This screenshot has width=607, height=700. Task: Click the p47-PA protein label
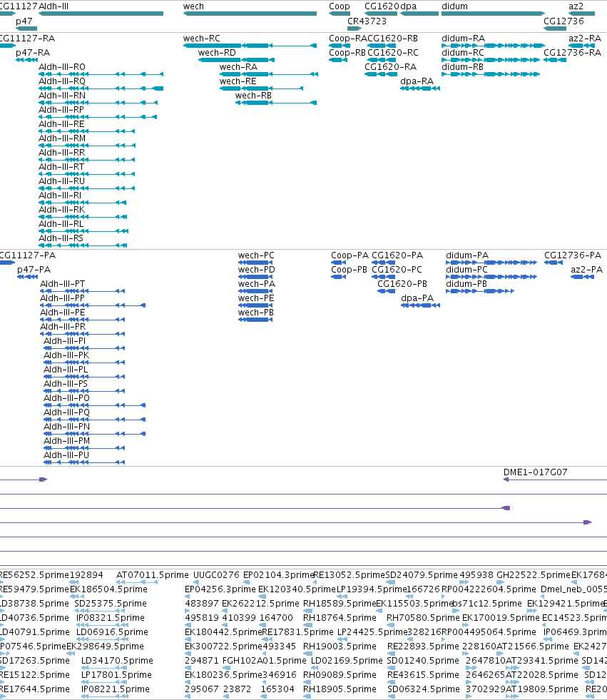tap(34, 270)
